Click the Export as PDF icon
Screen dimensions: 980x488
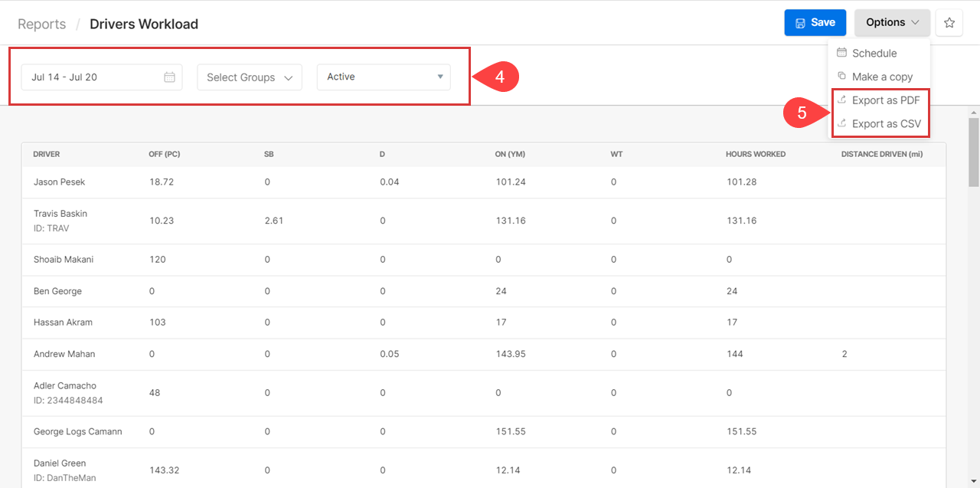pos(841,100)
